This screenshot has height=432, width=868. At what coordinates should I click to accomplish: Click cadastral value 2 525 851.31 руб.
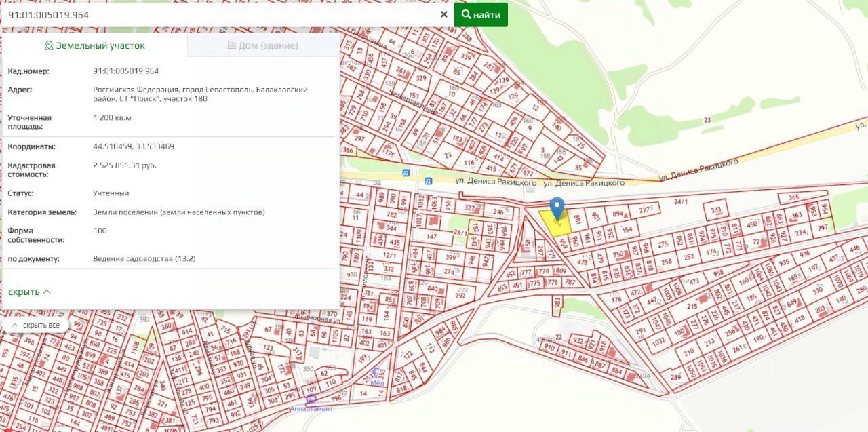click(x=125, y=165)
